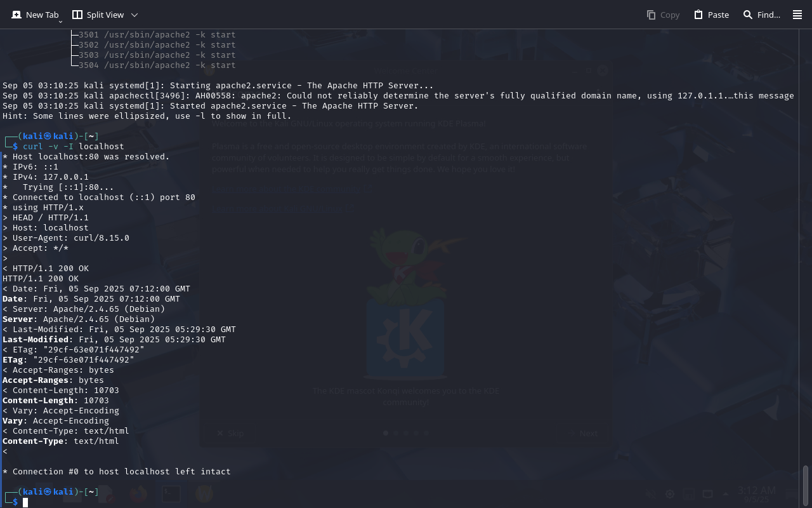Click process 3501 apache2 line

(157, 35)
